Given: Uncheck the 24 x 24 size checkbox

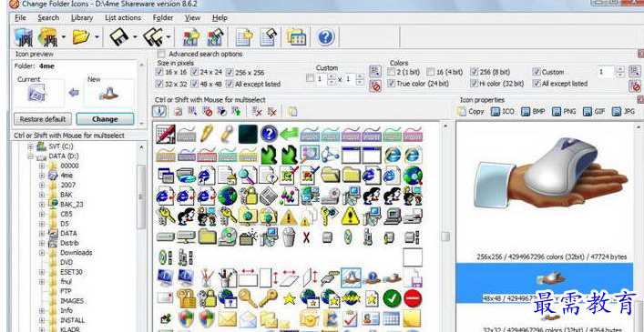Looking at the screenshot, I should click(195, 72).
